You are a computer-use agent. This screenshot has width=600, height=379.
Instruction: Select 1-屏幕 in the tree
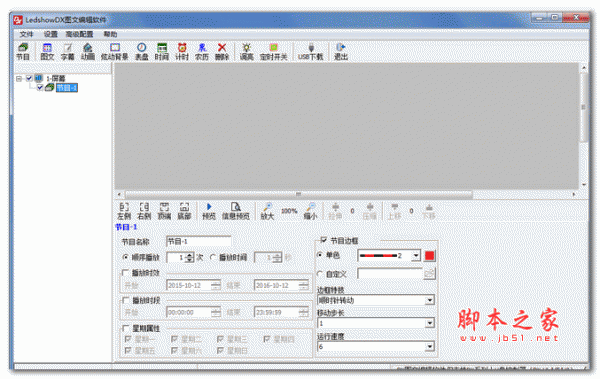click(56, 78)
